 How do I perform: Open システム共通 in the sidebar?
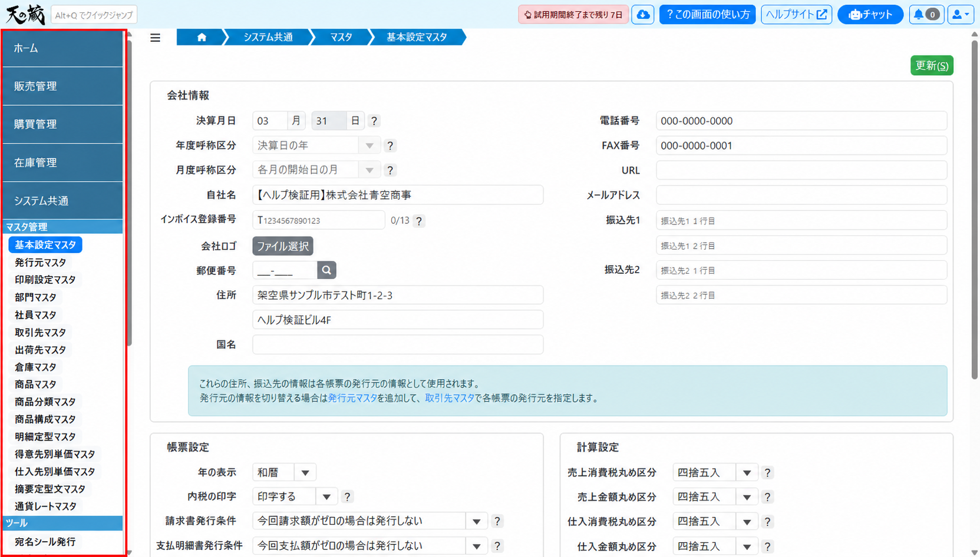point(62,201)
